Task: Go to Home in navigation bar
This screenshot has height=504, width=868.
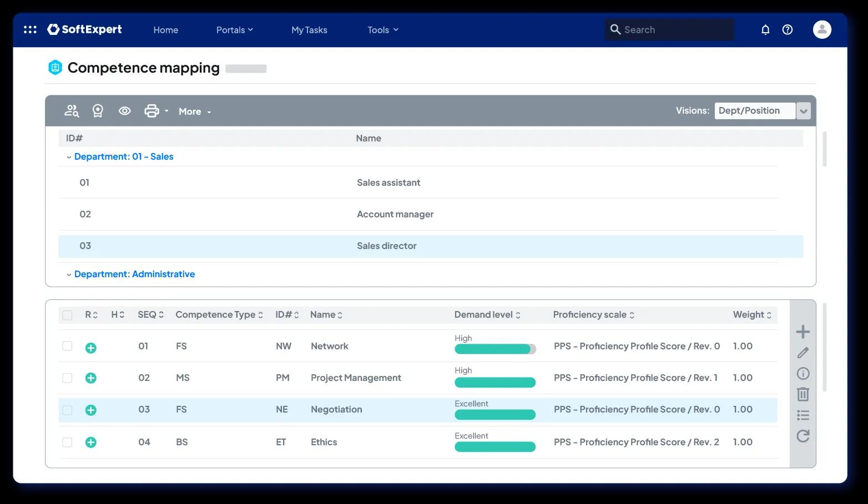Action: coord(166,30)
